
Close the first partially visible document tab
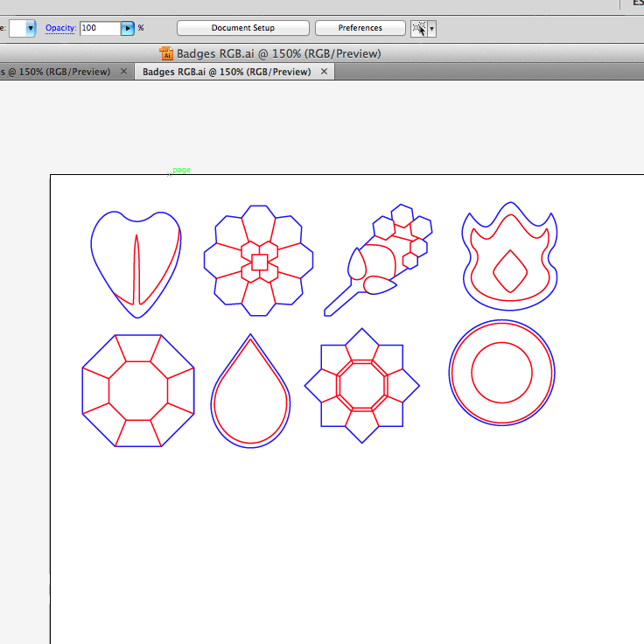click(123, 72)
